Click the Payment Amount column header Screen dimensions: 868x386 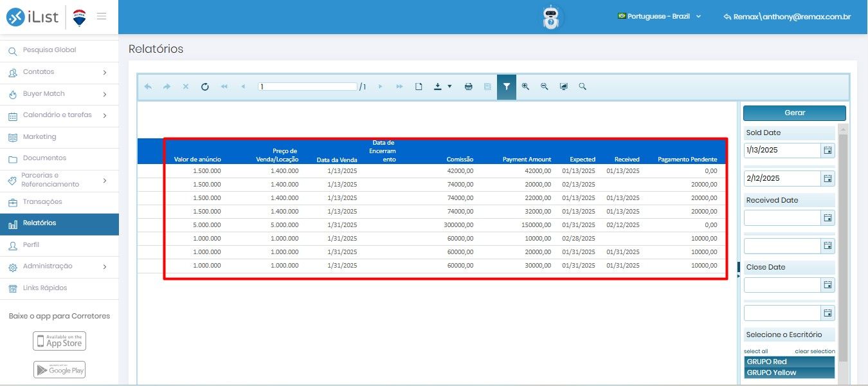tap(527, 160)
